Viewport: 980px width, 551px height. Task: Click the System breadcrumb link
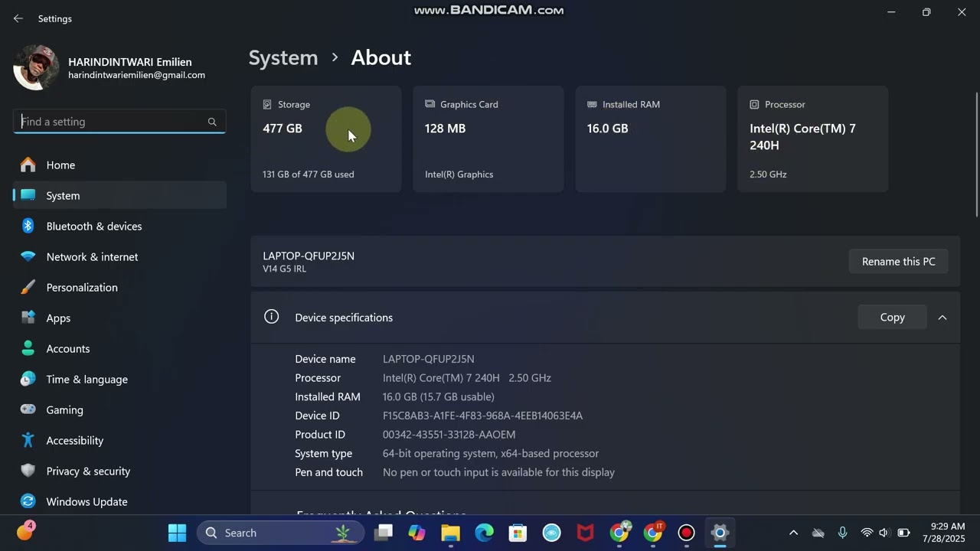(283, 58)
